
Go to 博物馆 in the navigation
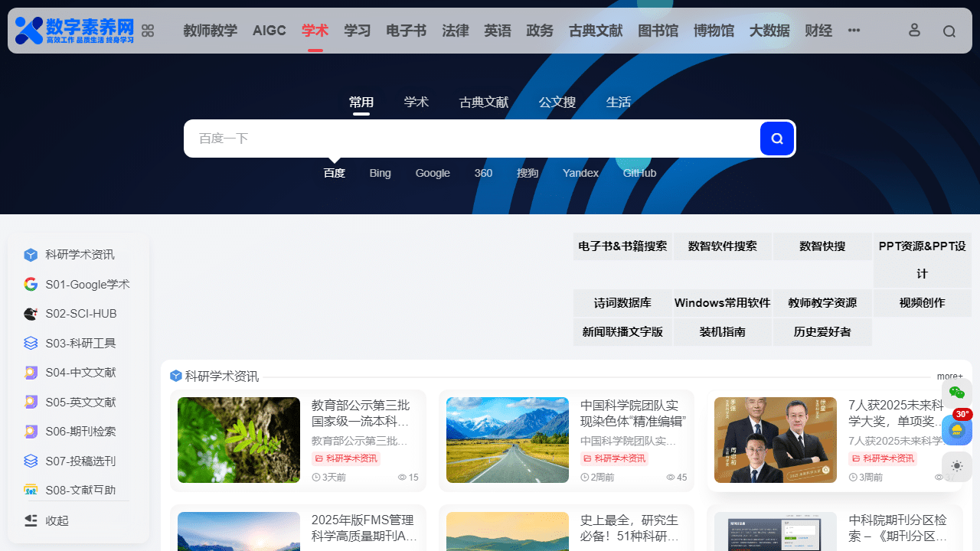coord(714,31)
